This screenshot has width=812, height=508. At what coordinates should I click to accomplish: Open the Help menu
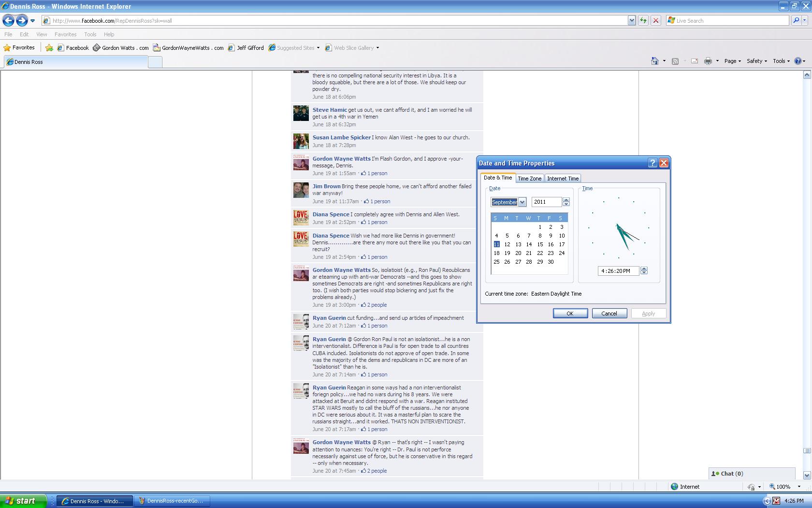[109, 34]
